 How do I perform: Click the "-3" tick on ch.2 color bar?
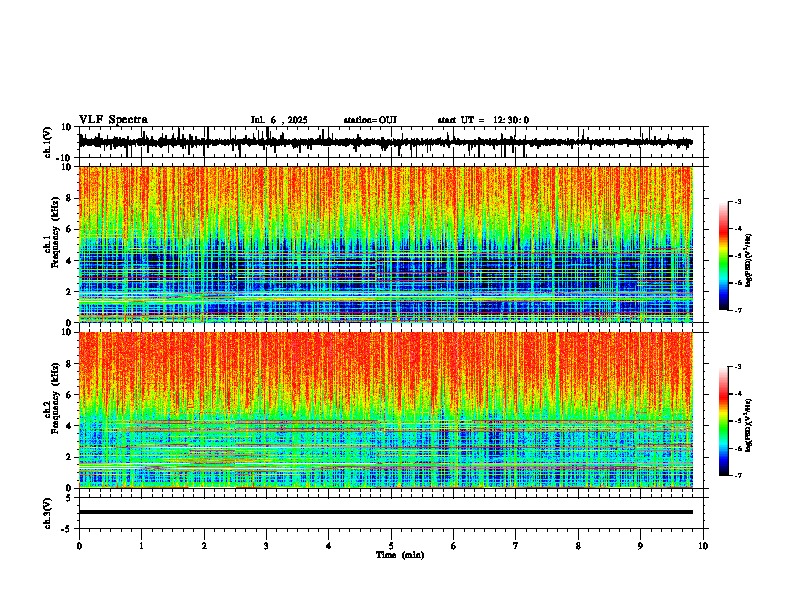pos(737,367)
